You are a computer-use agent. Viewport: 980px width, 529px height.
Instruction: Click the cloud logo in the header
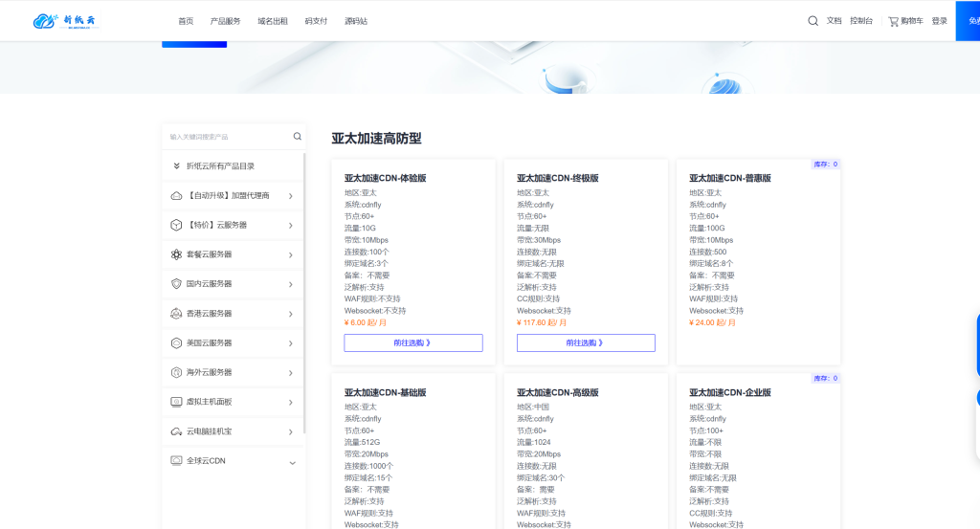65,21
